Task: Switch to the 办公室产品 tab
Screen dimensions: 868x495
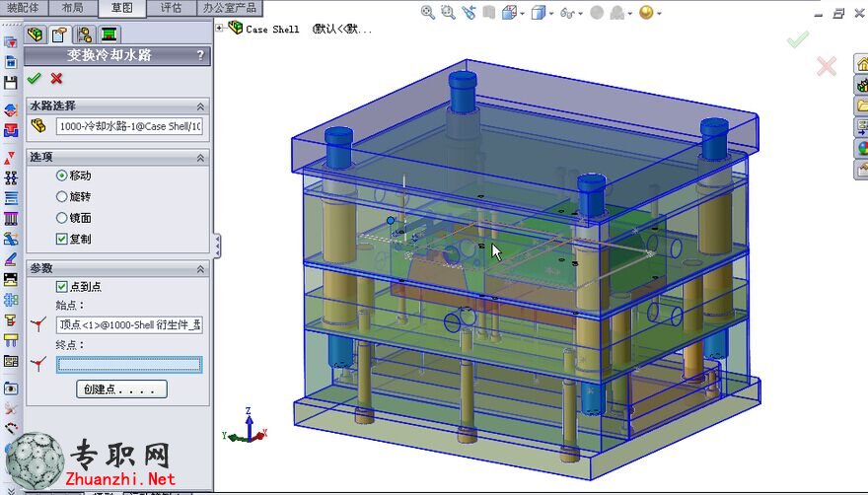Action: pyautogui.click(x=229, y=8)
